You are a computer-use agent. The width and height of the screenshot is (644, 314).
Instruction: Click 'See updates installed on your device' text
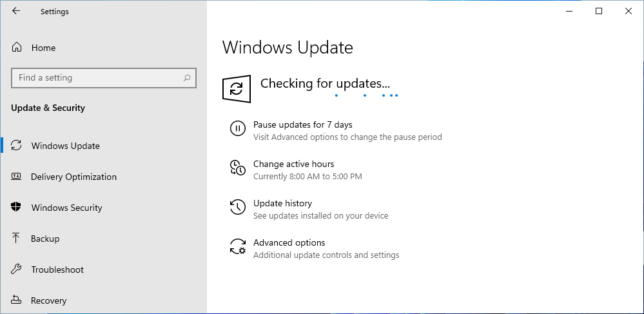tap(321, 216)
